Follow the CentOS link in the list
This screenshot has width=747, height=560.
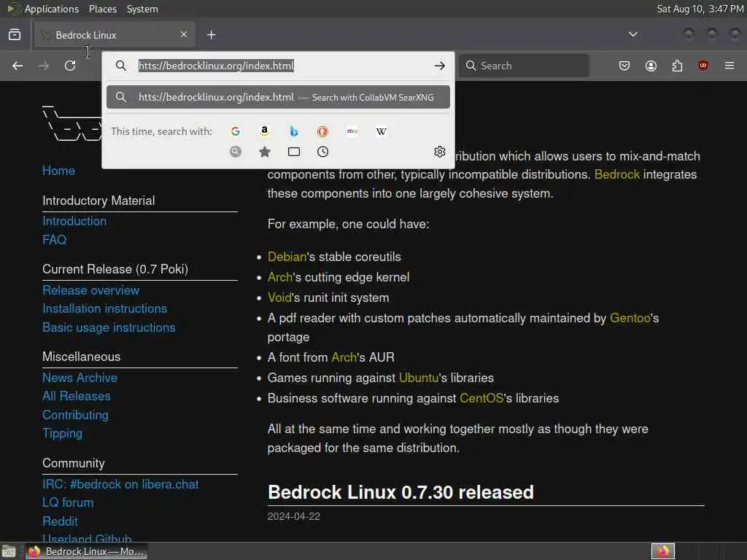coord(481,398)
